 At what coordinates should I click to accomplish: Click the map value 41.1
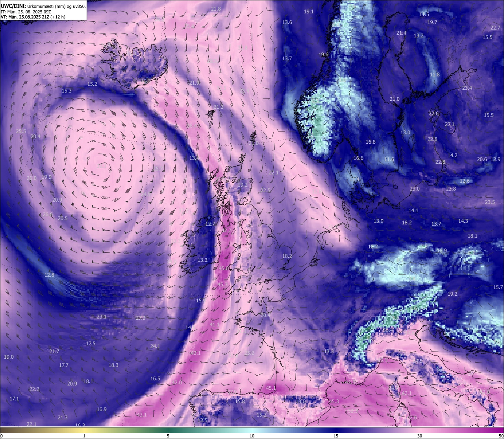[x=214, y=325]
